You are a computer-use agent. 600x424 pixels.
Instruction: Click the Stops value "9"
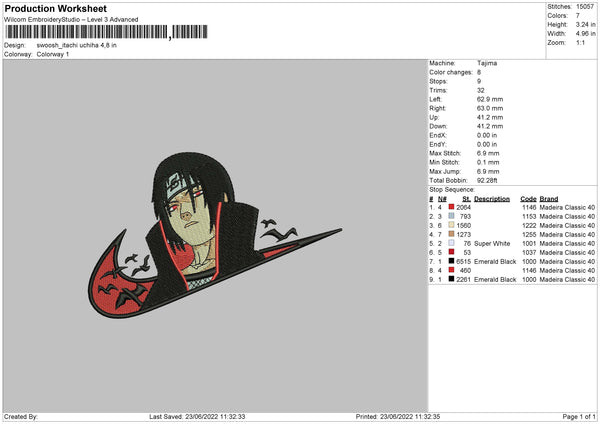click(479, 81)
